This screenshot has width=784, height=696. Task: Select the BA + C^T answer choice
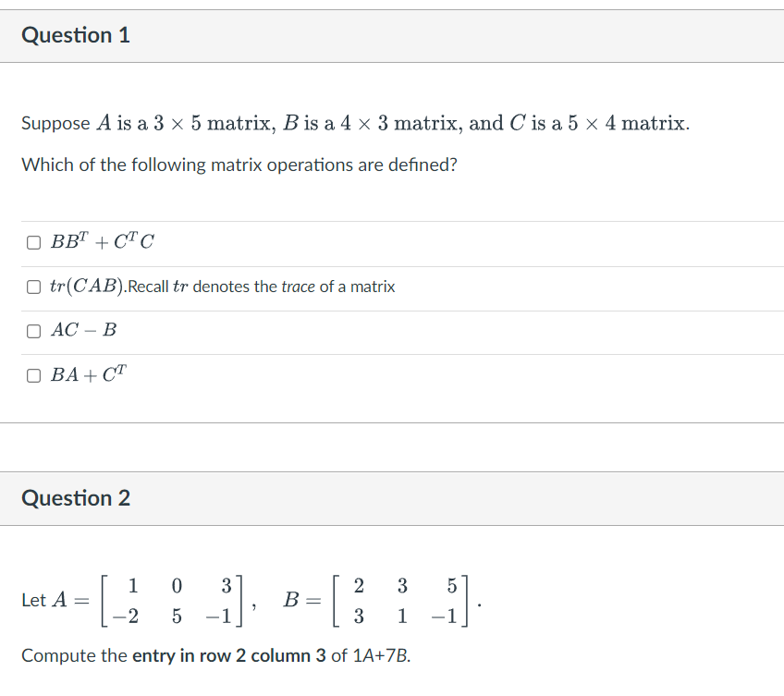[33, 374]
